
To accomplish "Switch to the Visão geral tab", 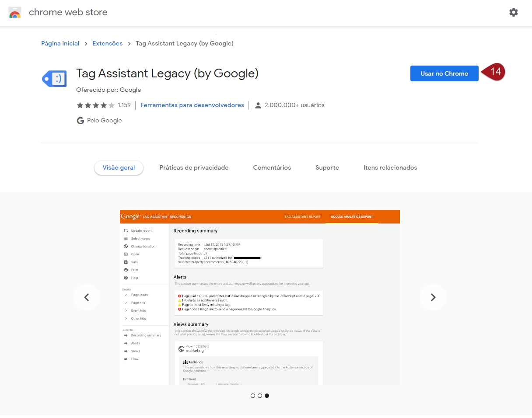I will click(x=119, y=167).
